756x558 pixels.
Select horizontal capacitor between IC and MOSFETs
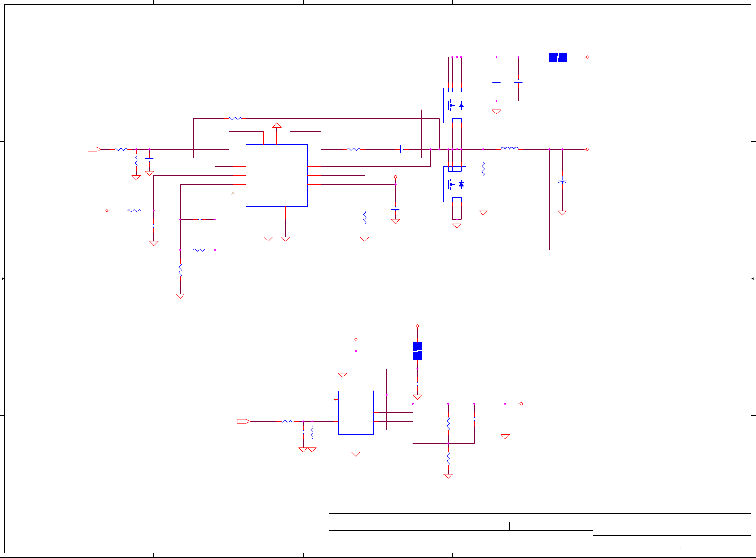[x=402, y=149]
